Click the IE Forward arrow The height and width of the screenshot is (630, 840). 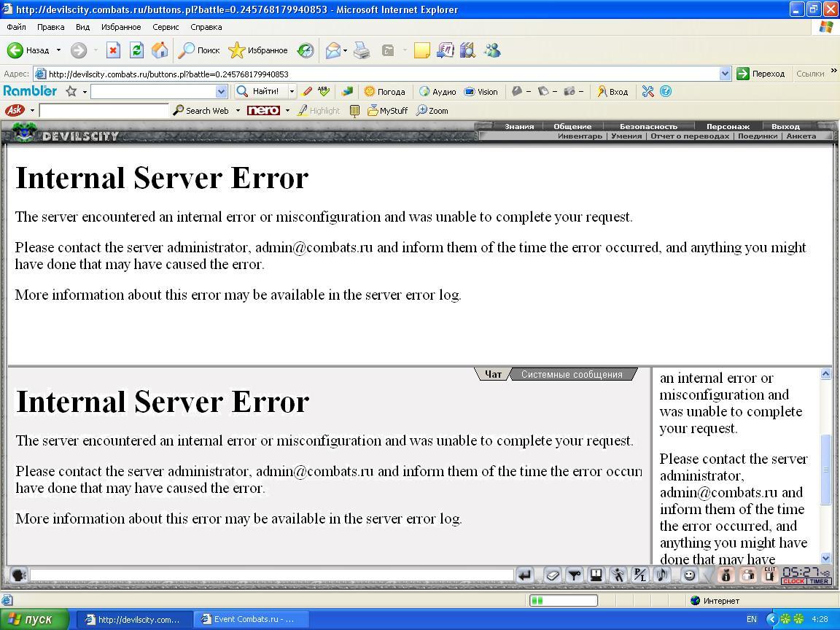click(x=78, y=50)
